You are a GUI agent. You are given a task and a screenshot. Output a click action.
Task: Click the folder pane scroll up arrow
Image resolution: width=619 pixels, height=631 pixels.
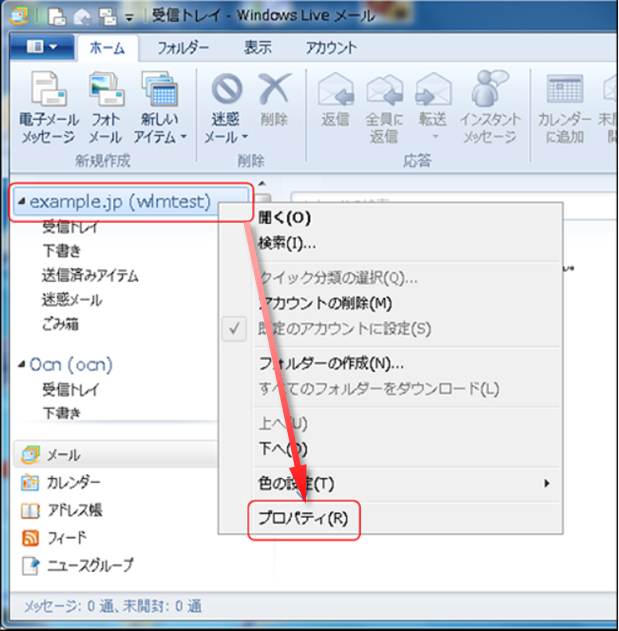262,184
